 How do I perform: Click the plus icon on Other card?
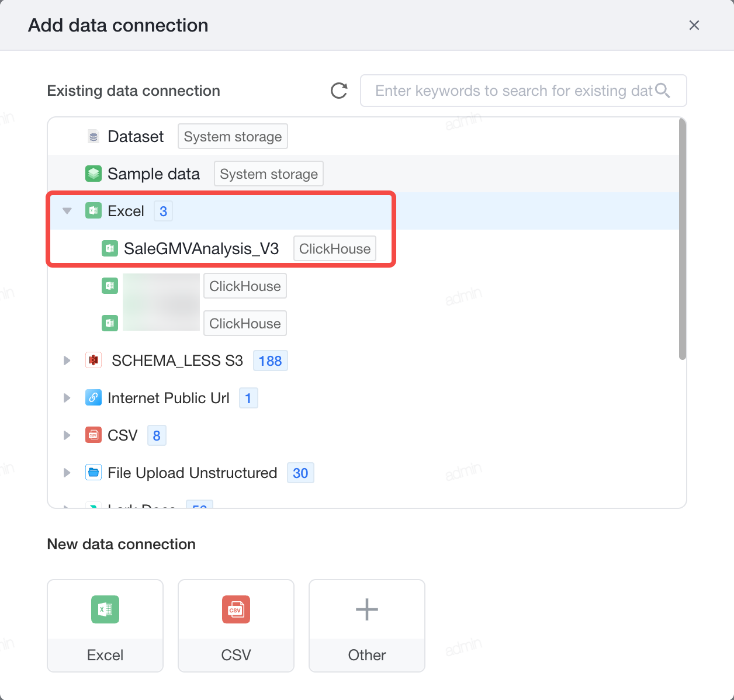(367, 609)
